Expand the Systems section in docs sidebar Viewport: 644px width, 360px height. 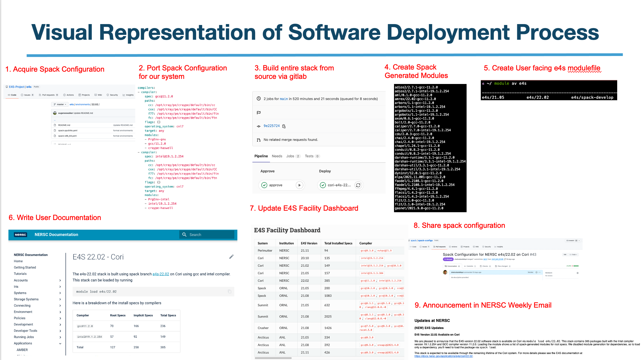coord(60,293)
